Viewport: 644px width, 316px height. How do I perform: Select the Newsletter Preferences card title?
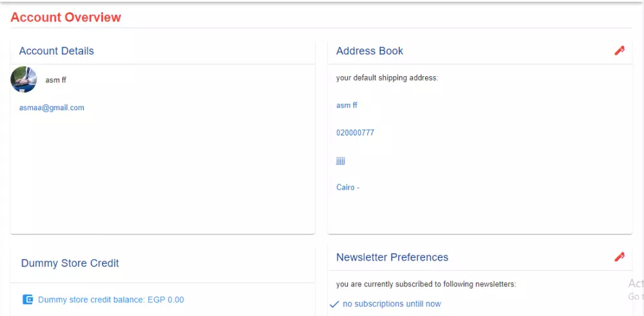392,257
